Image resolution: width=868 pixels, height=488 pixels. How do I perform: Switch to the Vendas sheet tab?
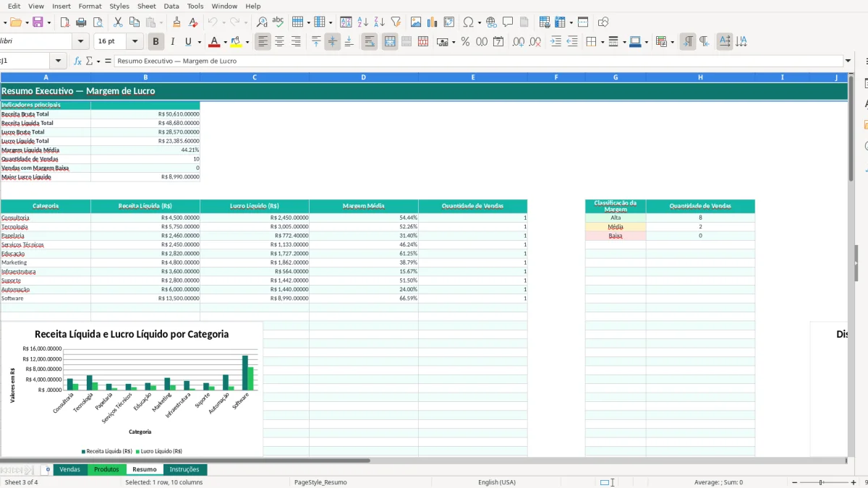click(70, 469)
